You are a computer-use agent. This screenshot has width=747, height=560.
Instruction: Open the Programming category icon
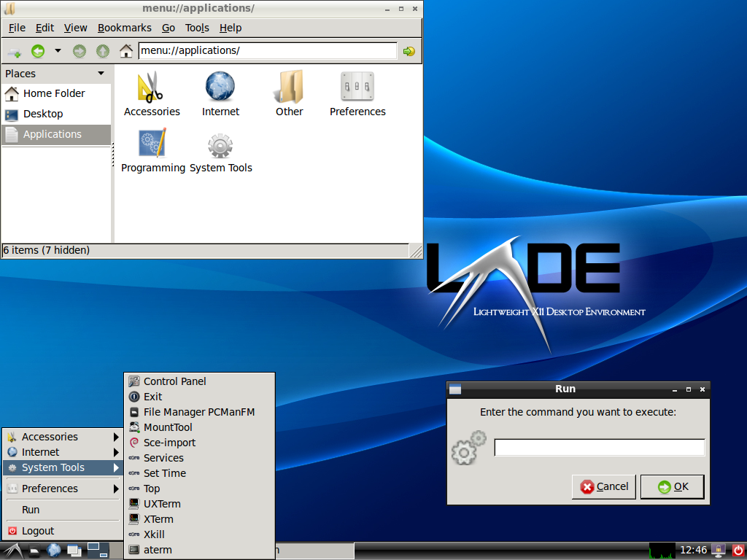coord(152,144)
